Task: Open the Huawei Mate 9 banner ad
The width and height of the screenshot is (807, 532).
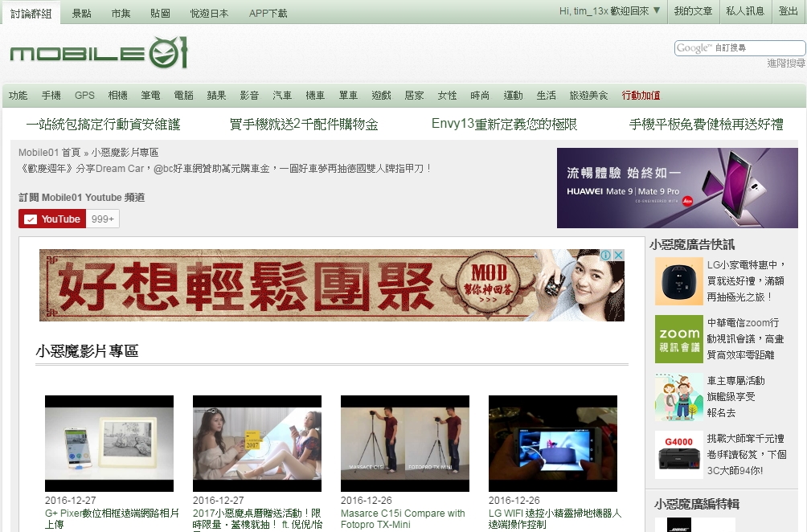Action: pyautogui.click(x=678, y=188)
